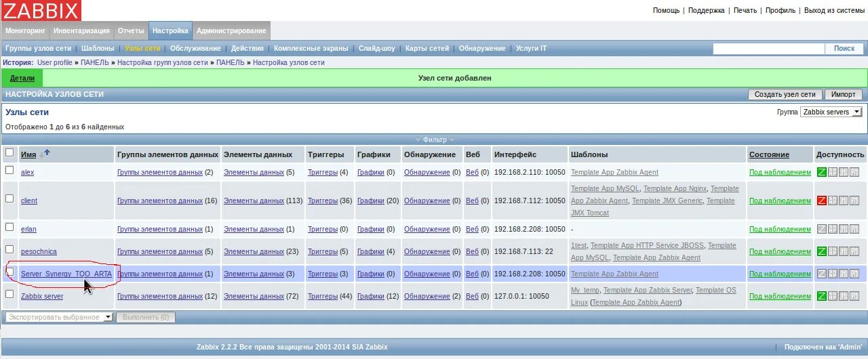This screenshot has height=359, width=868.
Task: Sort hosts by Состояние column header
Action: pyautogui.click(x=769, y=154)
